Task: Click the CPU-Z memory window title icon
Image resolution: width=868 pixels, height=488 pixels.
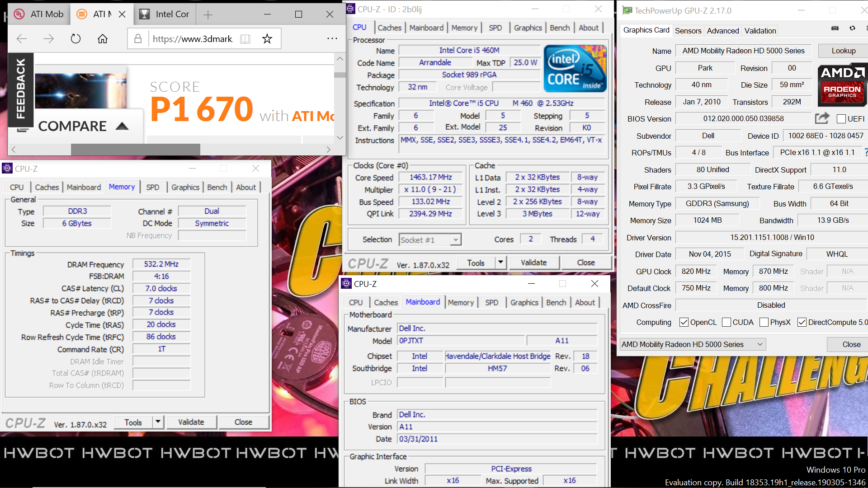Action: [x=7, y=169]
